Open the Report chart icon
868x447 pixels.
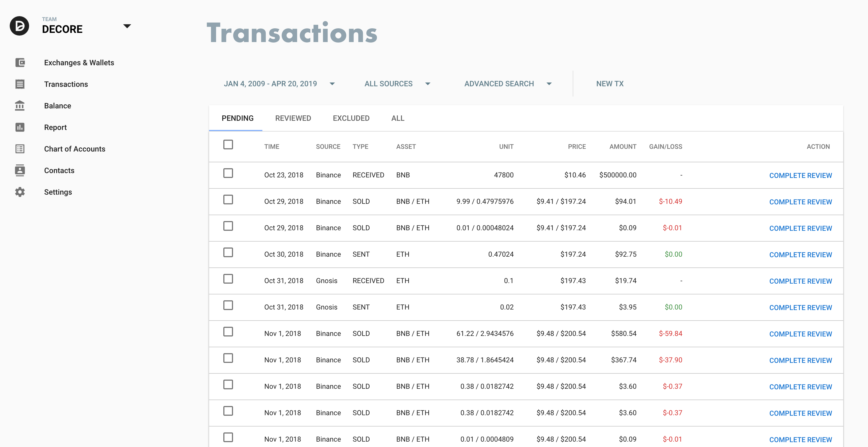[x=20, y=127]
